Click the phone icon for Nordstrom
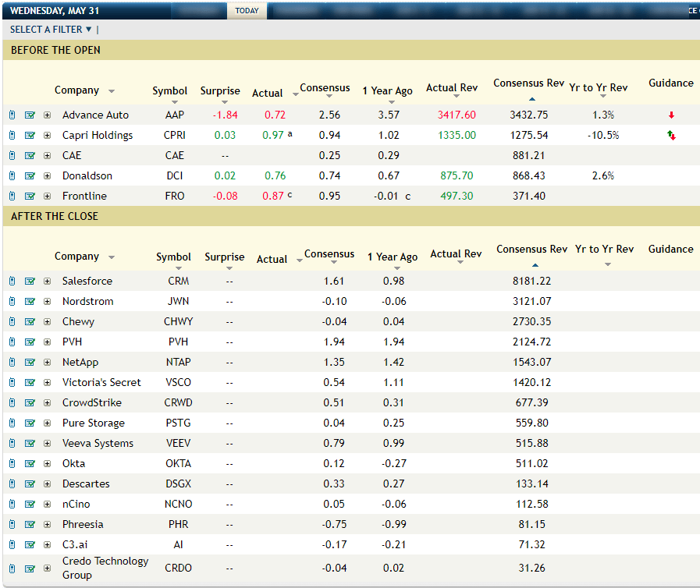 pyautogui.click(x=12, y=302)
